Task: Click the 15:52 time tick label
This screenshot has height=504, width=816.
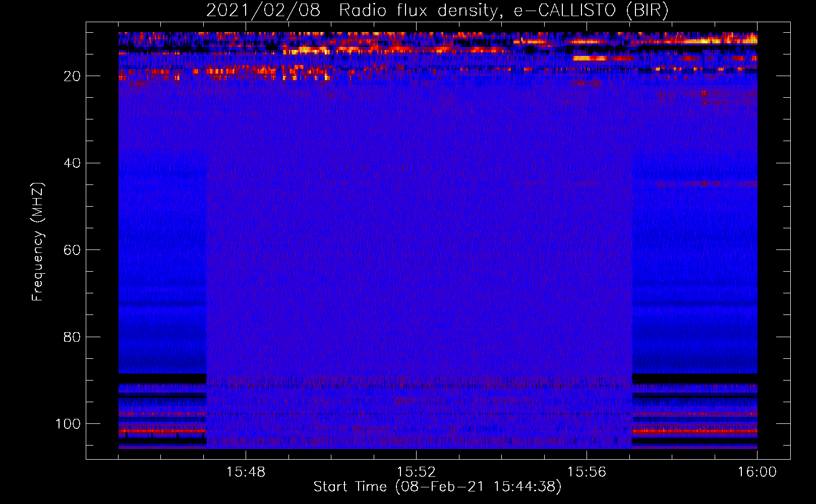Action: 416,472
